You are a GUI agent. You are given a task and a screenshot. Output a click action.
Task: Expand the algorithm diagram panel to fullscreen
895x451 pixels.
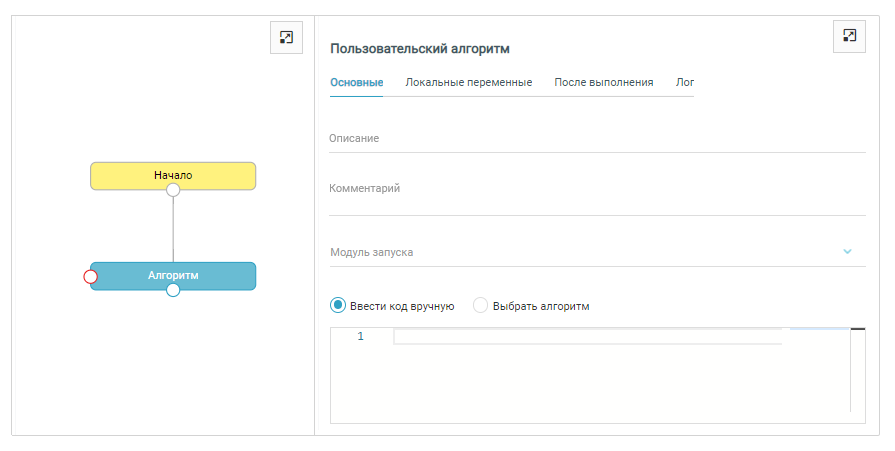click(x=286, y=37)
